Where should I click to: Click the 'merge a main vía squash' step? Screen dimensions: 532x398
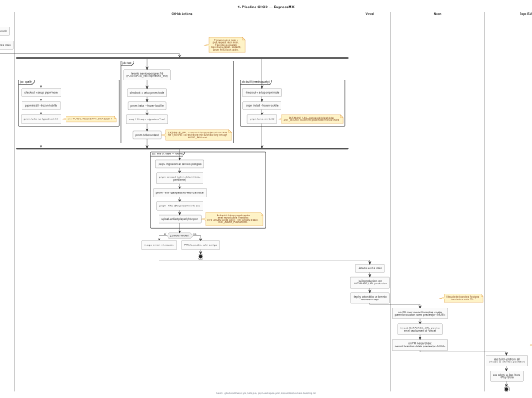pyautogui.click(x=159, y=245)
